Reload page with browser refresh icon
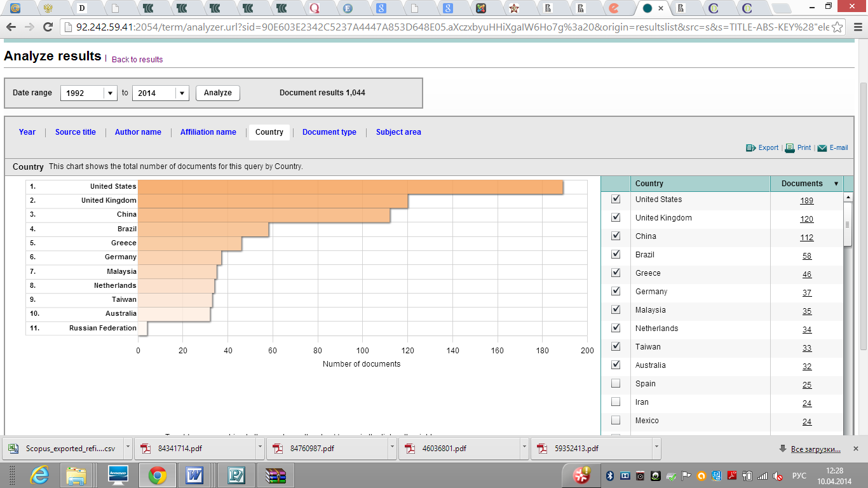Image resolution: width=868 pixels, height=488 pixels. (48, 27)
